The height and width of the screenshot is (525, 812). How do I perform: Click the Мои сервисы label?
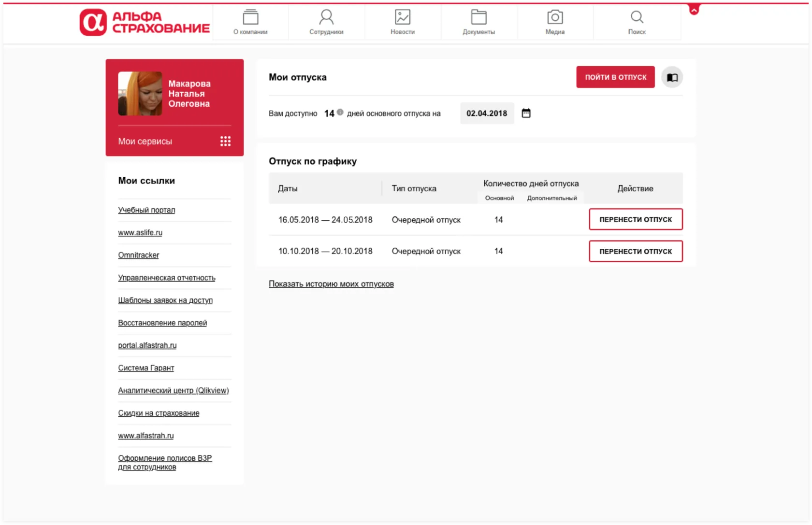click(x=145, y=142)
